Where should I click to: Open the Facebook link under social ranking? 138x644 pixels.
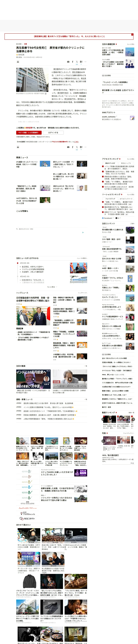pyautogui.click(x=108, y=218)
